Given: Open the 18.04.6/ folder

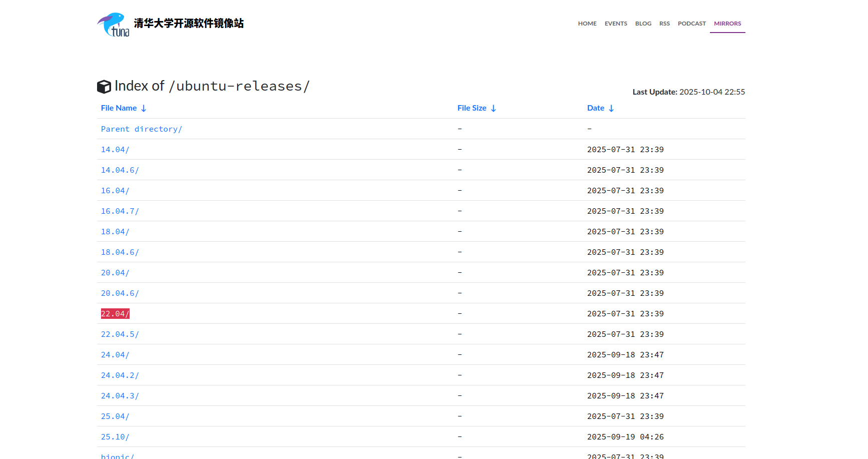Looking at the screenshot, I should pos(120,252).
